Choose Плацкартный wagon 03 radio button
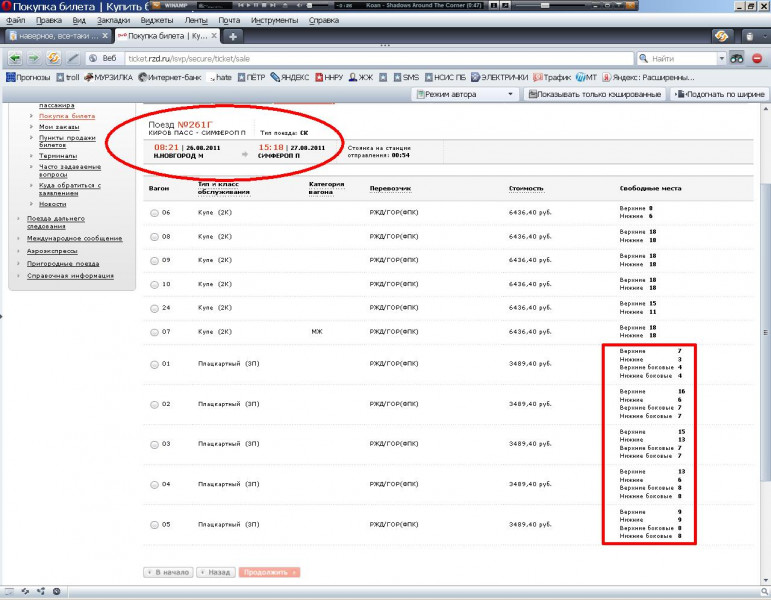771x600 pixels. 153,443
